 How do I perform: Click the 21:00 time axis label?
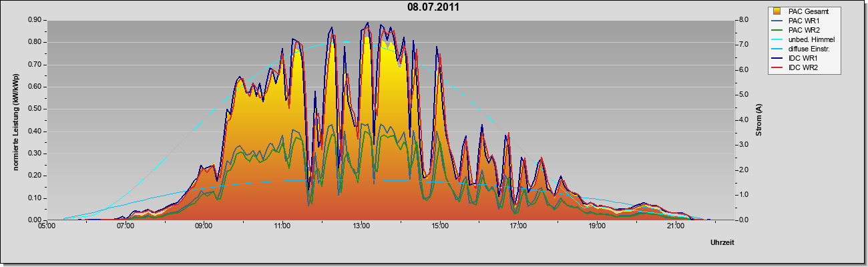pyautogui.click(x=676, y=227)
